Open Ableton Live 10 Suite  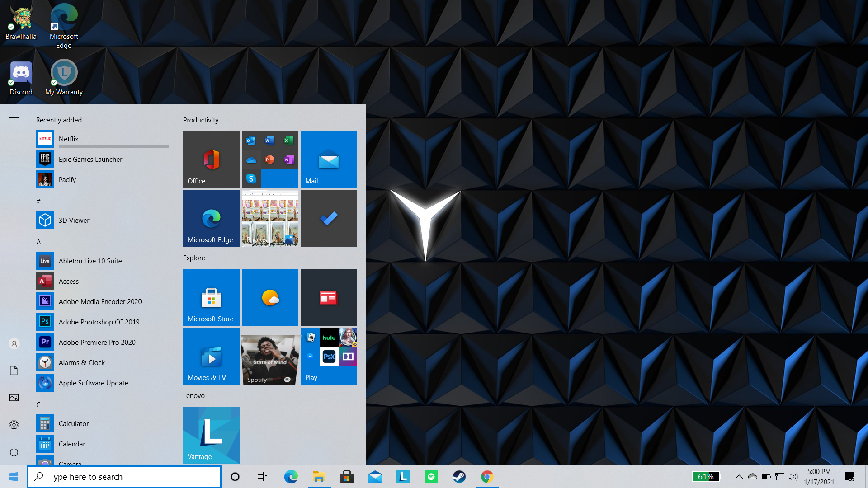pos(90,261)
